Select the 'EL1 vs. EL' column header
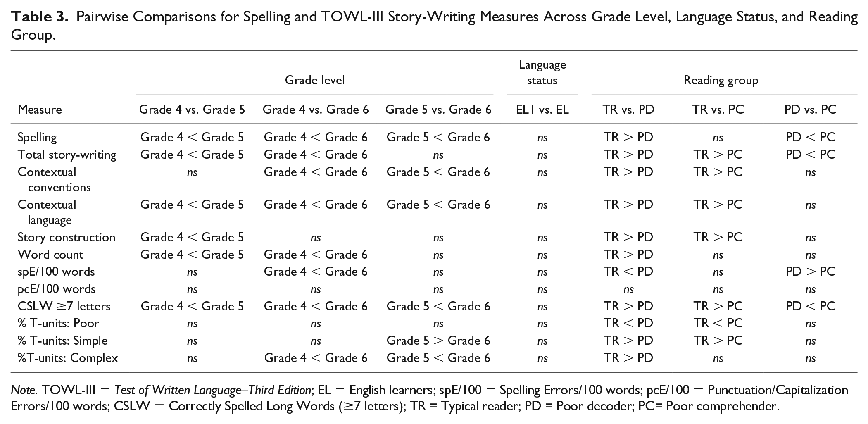The width and height of the screenshot is (868, 424). point(542,110)
